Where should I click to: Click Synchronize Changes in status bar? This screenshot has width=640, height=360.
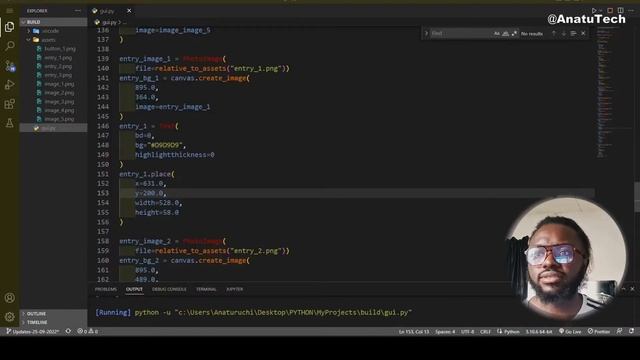[68, 331]
